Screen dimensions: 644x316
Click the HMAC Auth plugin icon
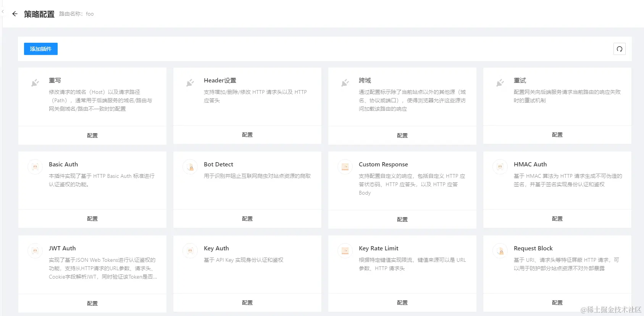pyautogui.click(x=500, y=167)
